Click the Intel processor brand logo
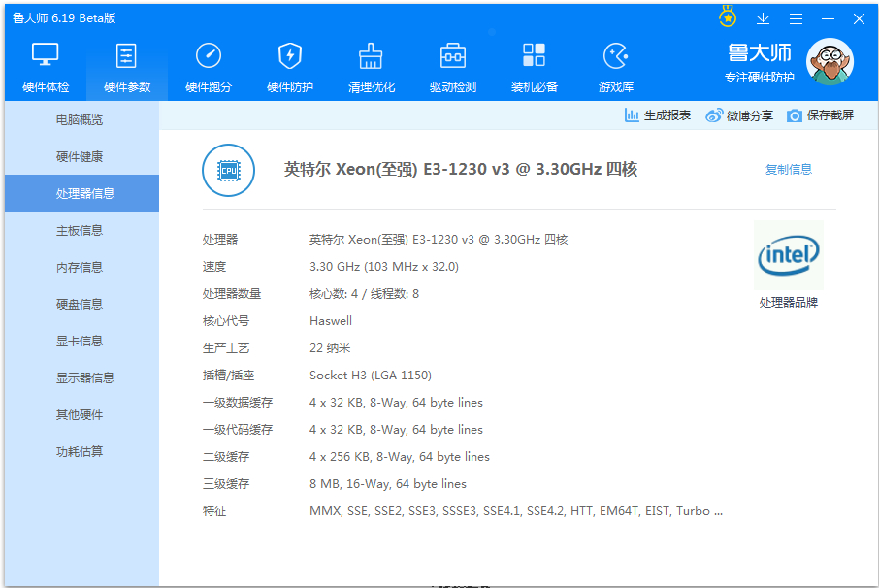Image resolution: width=879 pixels, height=588 pixels. pos(788,255)
